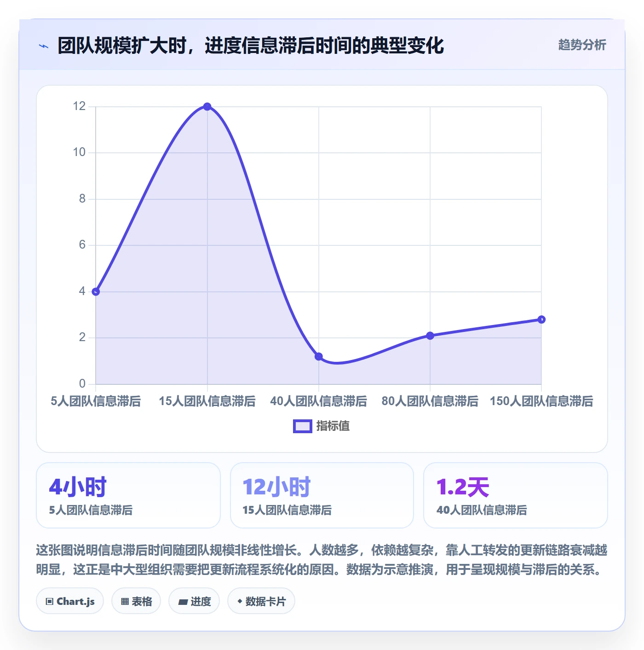644x650 pixels.
Task: Select the Chart.js tag chip
Action: pyautogui.click(x=70, y=601)
